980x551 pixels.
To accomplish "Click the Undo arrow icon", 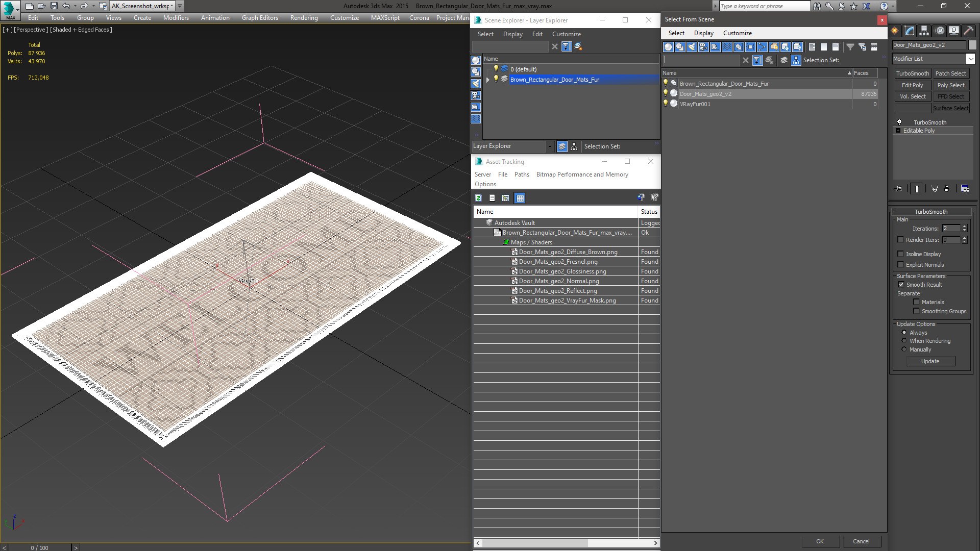I will pos(66,6).
